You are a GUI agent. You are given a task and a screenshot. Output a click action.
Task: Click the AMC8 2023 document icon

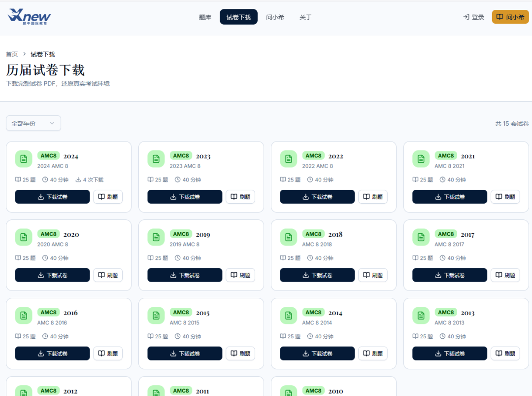coord(156,159)
